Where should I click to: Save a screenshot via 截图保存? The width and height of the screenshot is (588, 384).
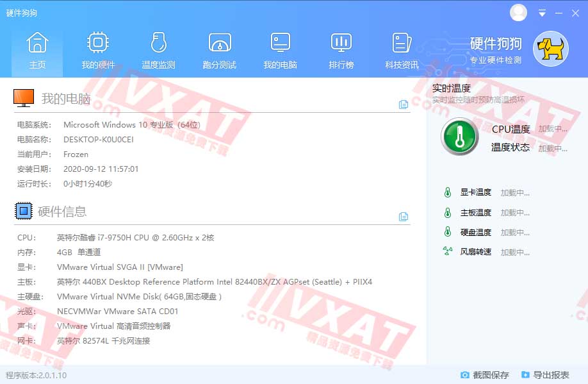coord(491,374)
